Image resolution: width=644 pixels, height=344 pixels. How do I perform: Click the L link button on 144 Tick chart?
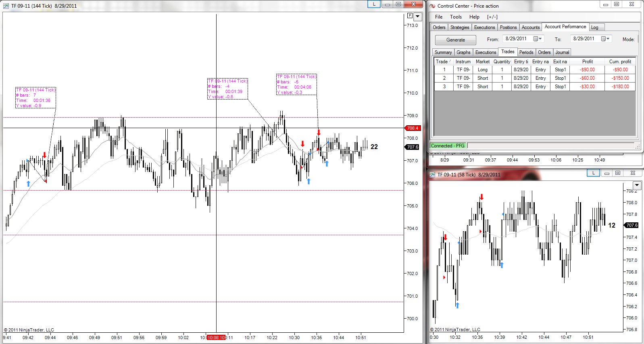(374, 4)
